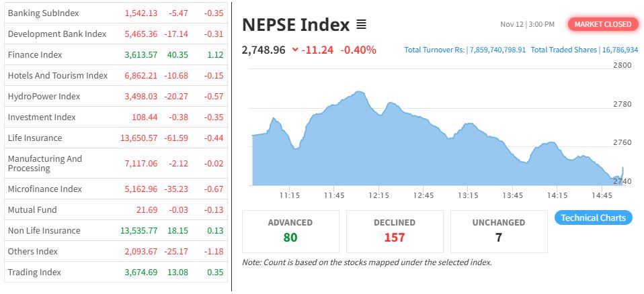Open the NEPSE Index hamburger menu icon
The image size is (644, 294).
click(x=361, y=25)
